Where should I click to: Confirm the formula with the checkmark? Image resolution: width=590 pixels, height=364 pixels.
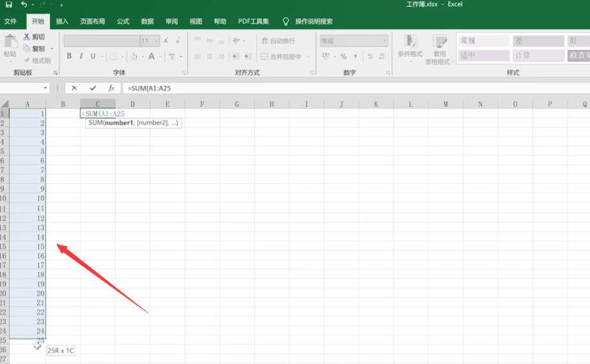tap(93, 88)
